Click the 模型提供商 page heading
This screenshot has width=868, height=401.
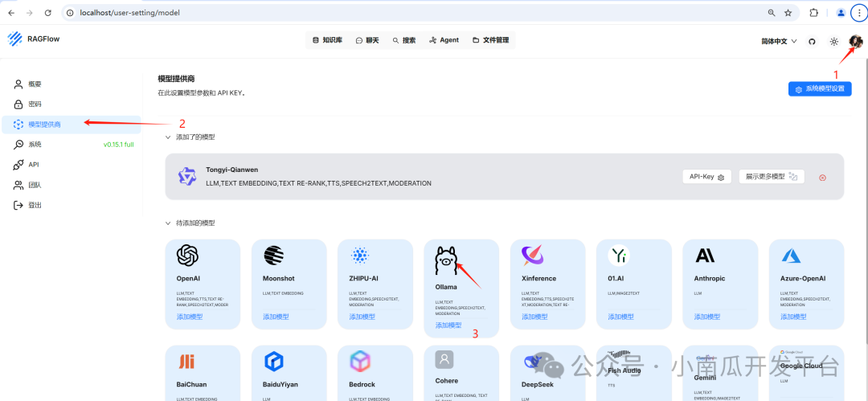[x=176, y=80]
